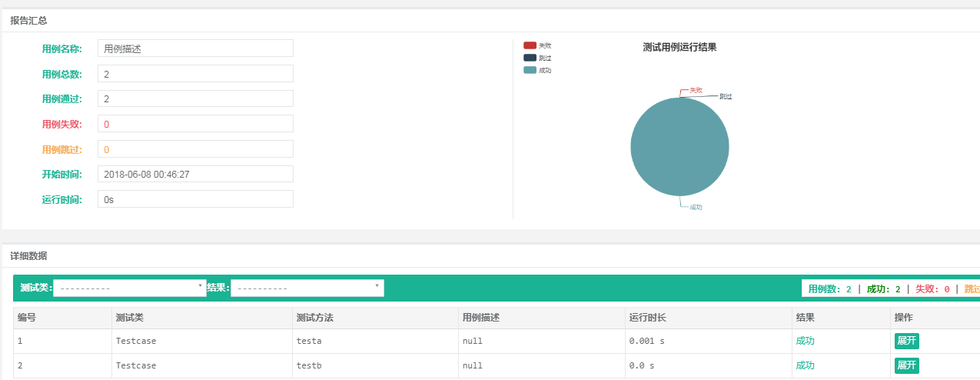The image size is (980, 380).
Task: Open the 结果 filter dropdown
Action: click(x=307, y=288)
